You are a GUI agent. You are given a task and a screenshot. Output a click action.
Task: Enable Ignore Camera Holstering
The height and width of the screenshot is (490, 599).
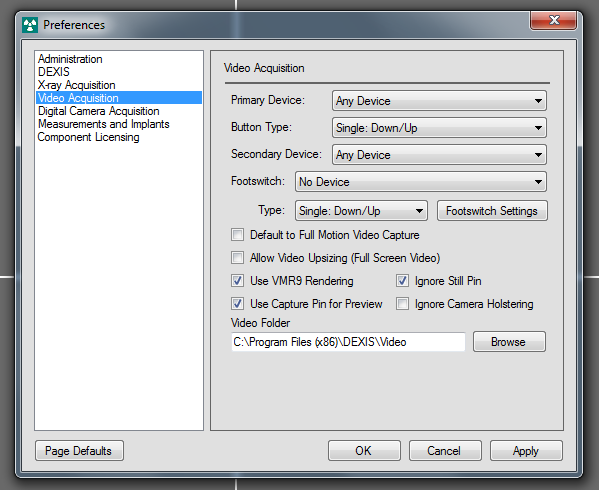pyautogui.click(x=402, y=304)
